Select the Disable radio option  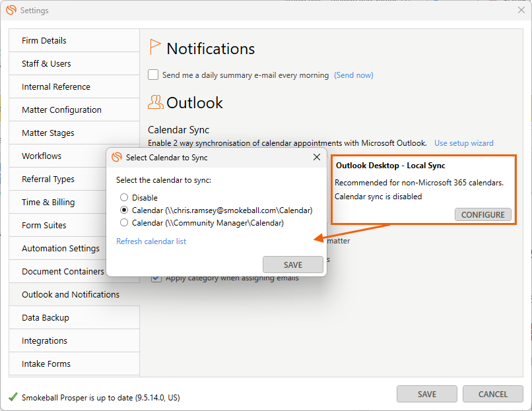pos(124,197)
